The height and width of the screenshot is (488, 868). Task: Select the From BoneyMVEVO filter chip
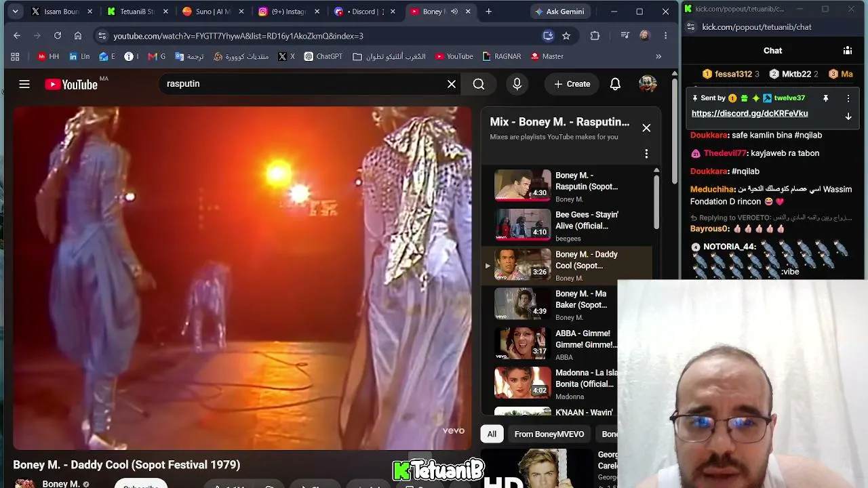coord(549,434)
